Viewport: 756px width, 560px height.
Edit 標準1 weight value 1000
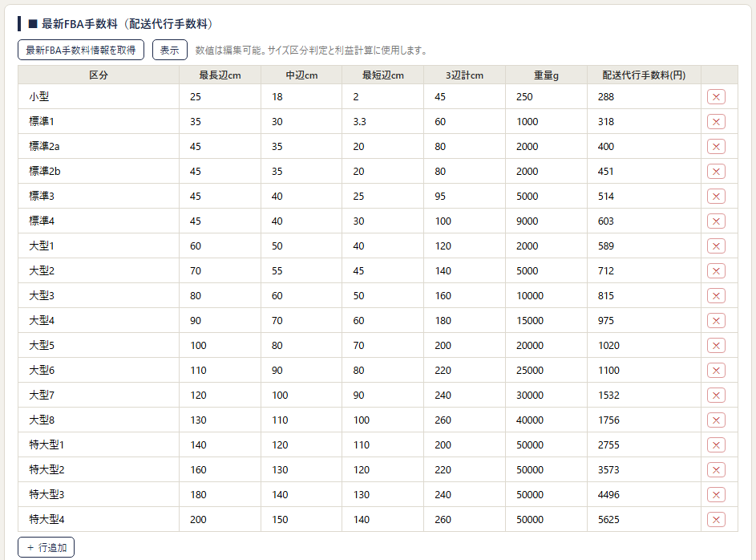546,122
